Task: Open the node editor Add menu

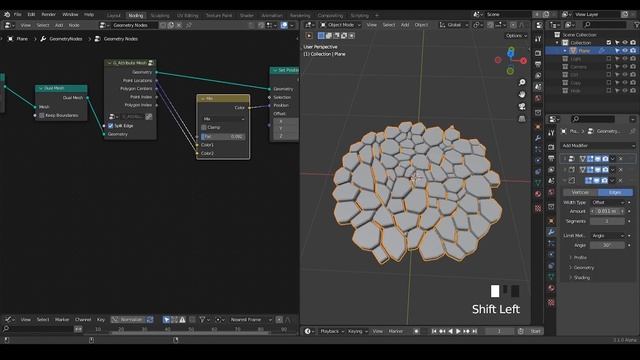Action: tap(59, 25)
